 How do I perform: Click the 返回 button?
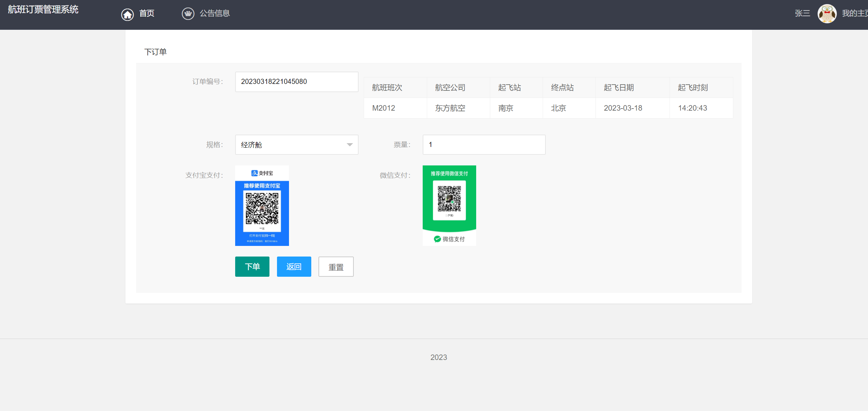[x=294, y=266]
